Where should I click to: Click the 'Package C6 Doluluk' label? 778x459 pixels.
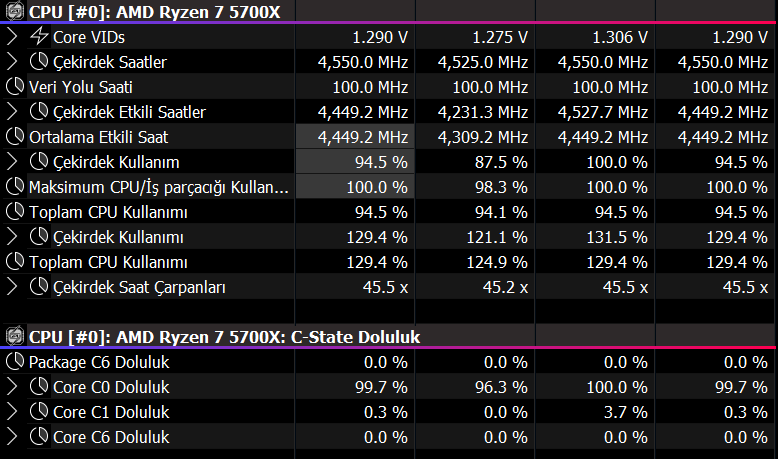tap(99, 362)
